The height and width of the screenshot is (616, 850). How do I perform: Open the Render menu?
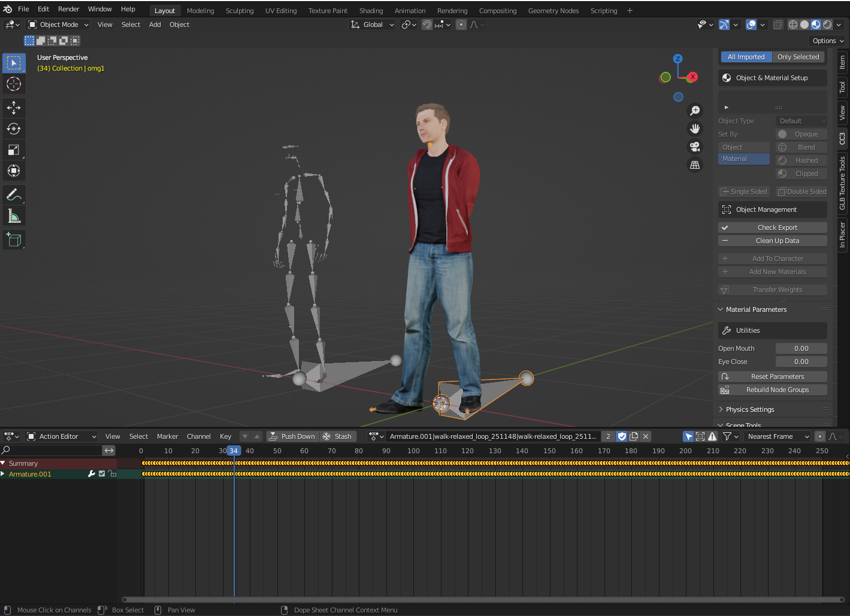click(68, 9)
